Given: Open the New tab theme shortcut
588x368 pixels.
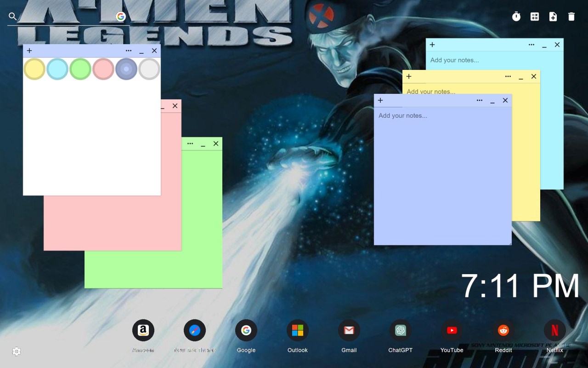Looking at the screenshot, I should coord(195,330).
